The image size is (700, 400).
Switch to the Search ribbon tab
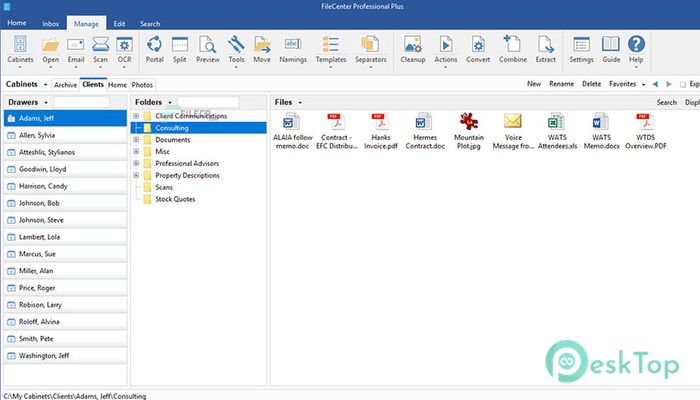tap(150, 24)
